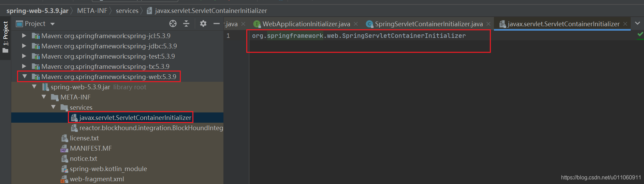Close the SpringServletContainerInitializer.java tab
Viewport: 644px width, 184px height.
tap(488, 24)
